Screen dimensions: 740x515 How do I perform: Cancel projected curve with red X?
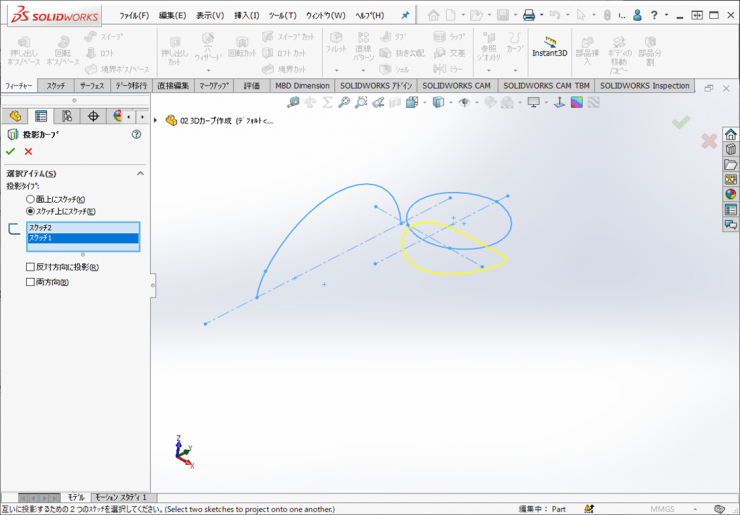[x=28, y=151]
